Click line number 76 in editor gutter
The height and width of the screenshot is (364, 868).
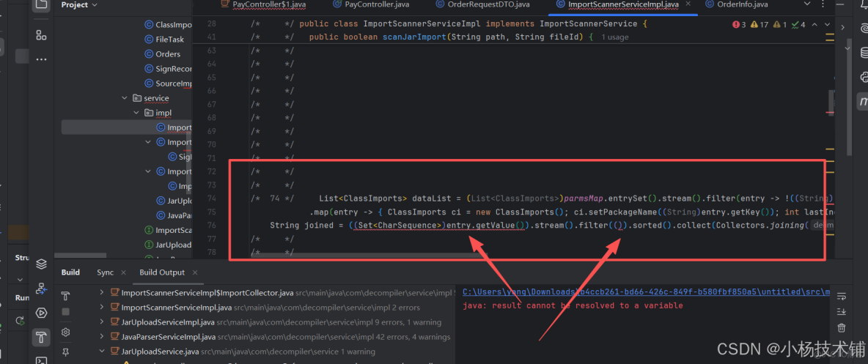pyautogui.click(x=210, y=225)
